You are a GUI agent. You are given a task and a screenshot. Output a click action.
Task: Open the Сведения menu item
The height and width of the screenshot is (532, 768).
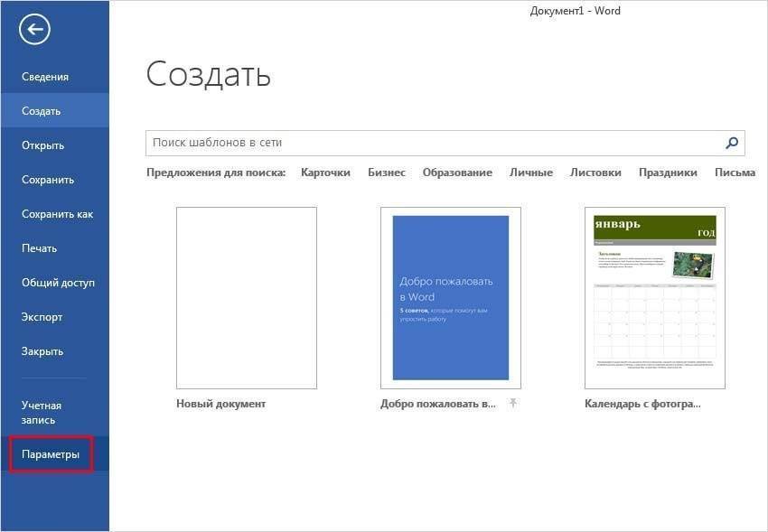pyautogui.click(x=45, y=77)
